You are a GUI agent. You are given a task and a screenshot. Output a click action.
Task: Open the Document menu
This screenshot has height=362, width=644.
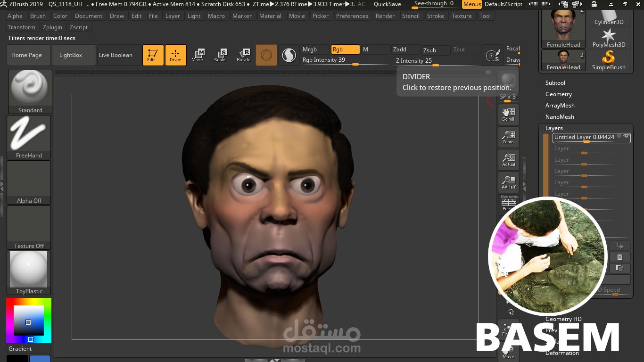point(88,16)
